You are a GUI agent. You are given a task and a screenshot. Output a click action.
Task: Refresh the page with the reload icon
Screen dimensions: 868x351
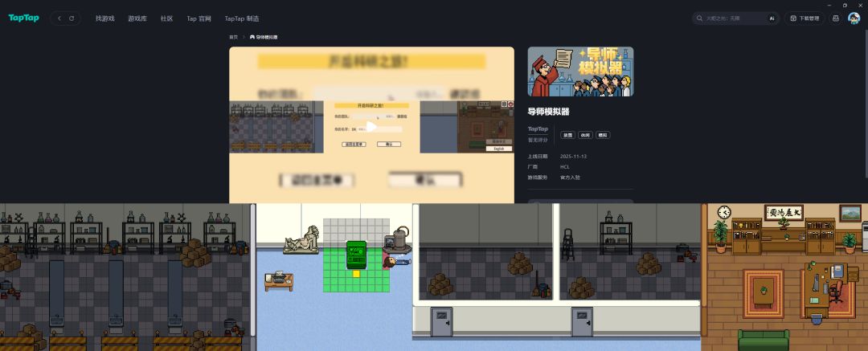coord(72,18)
